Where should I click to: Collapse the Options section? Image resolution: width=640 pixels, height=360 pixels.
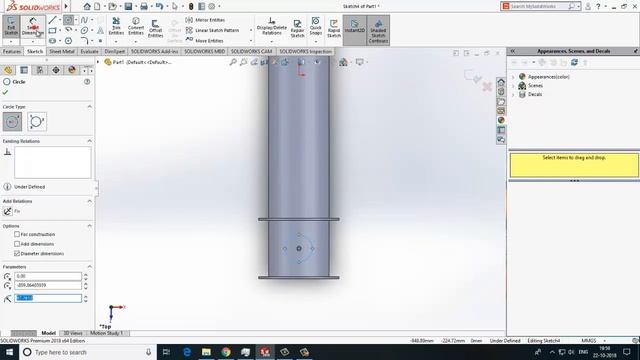(89, 226)
